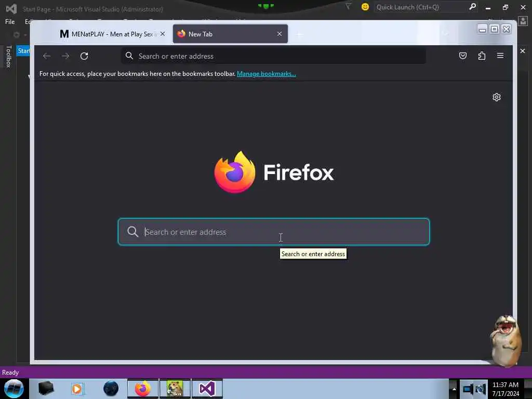Launch Windows Media Player from taskbar
Viewport: 532px width, 399px height.
77,389
